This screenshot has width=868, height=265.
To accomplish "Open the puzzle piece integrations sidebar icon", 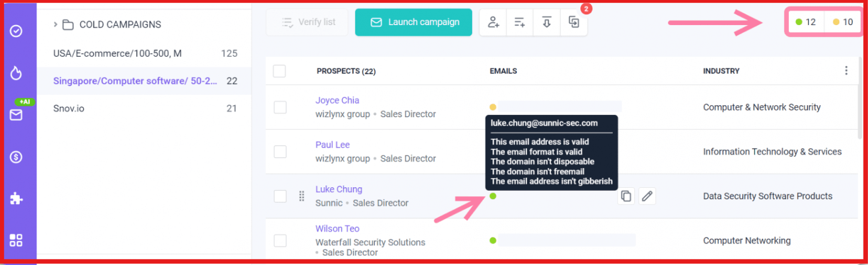I will point(16,199).
